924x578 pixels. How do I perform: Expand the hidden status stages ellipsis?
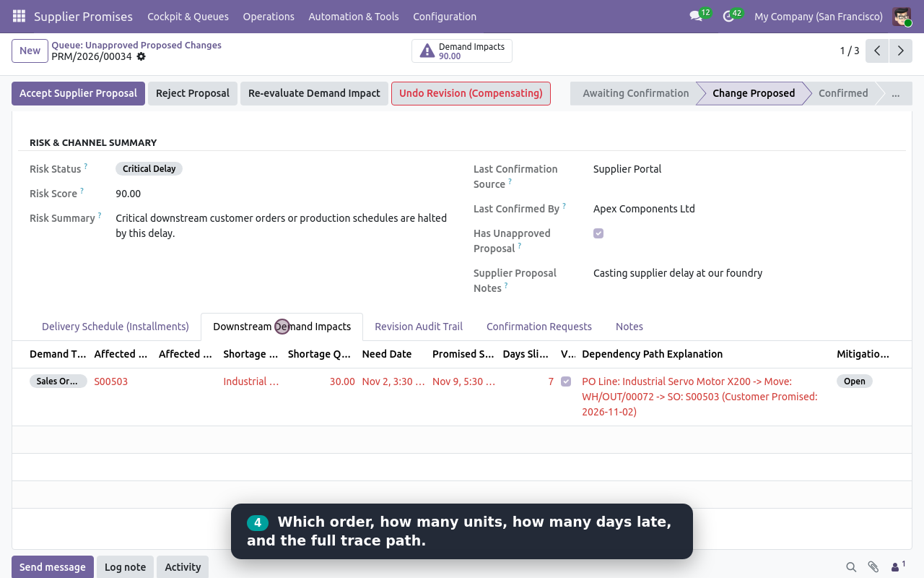click(896, 93)
